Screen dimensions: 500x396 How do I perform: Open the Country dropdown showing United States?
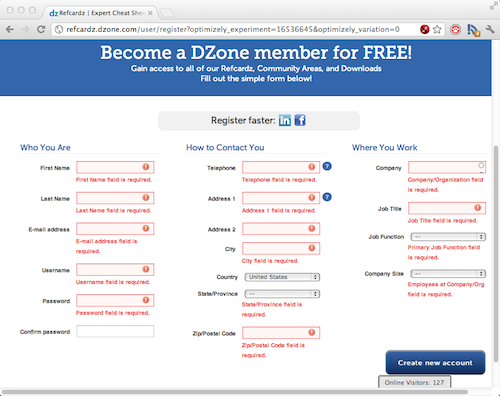pyautogui.click(x=282, y=277)
